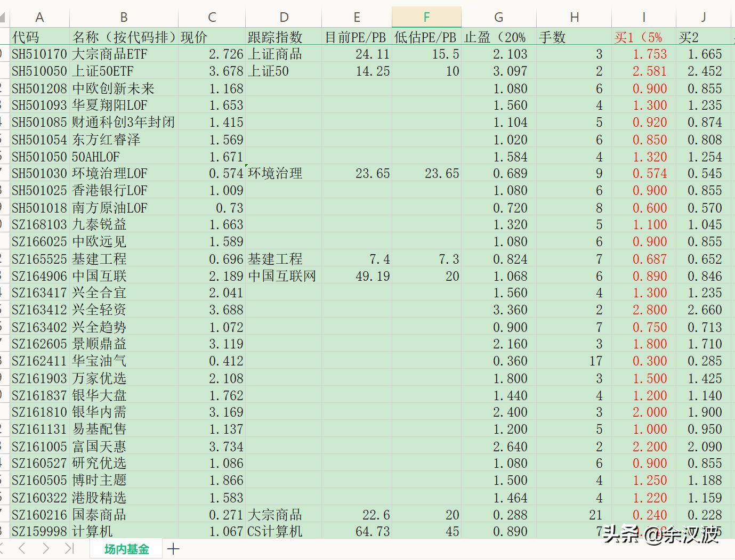
Task: Select the 华宝油气 fund name cell
Action: click(99, 361)
